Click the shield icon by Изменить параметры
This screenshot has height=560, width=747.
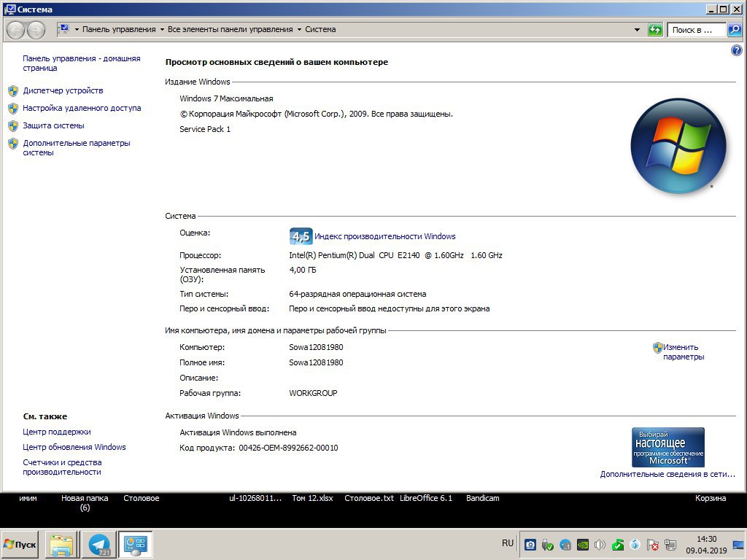click(657, 348)
